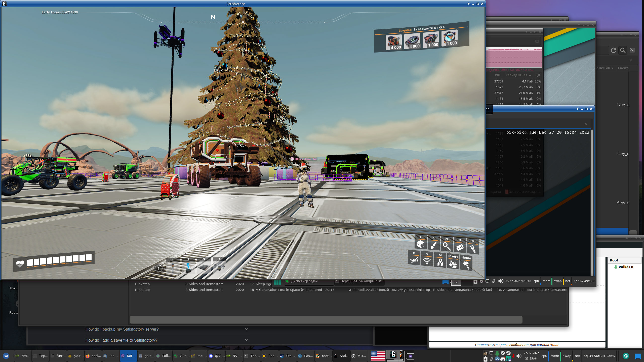Select the ValkaTR user in Root channel
Viewport: 644px width, 362px height.
tap(626, 267)
